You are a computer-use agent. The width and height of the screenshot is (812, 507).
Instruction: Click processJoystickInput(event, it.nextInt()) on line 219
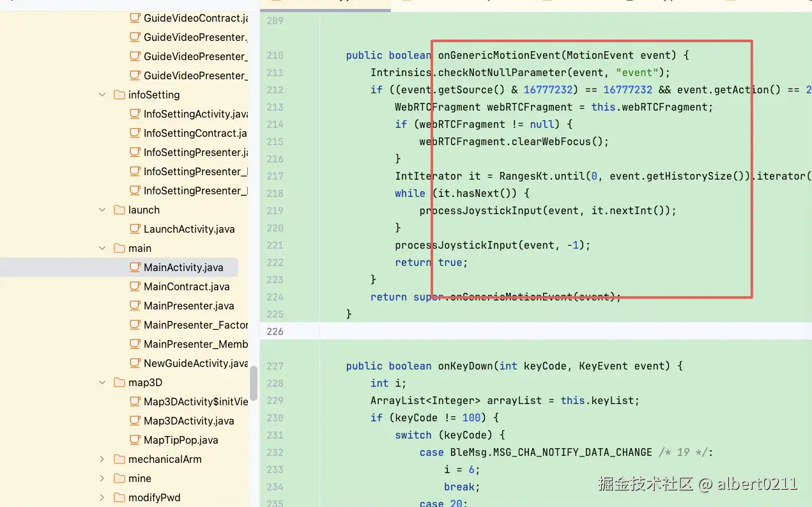click(548, 210)
